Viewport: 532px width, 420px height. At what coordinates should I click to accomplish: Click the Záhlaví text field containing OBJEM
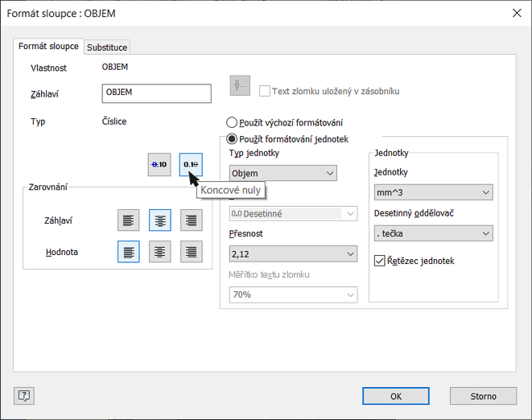point(157,93)
